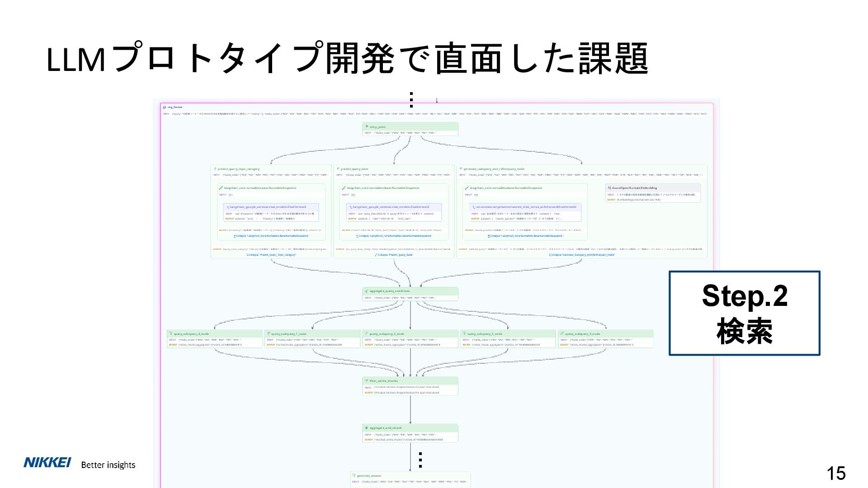Click the aggregate_query_conditions node icon
This screenshot has height=488, width=868.
click(367, 291)
